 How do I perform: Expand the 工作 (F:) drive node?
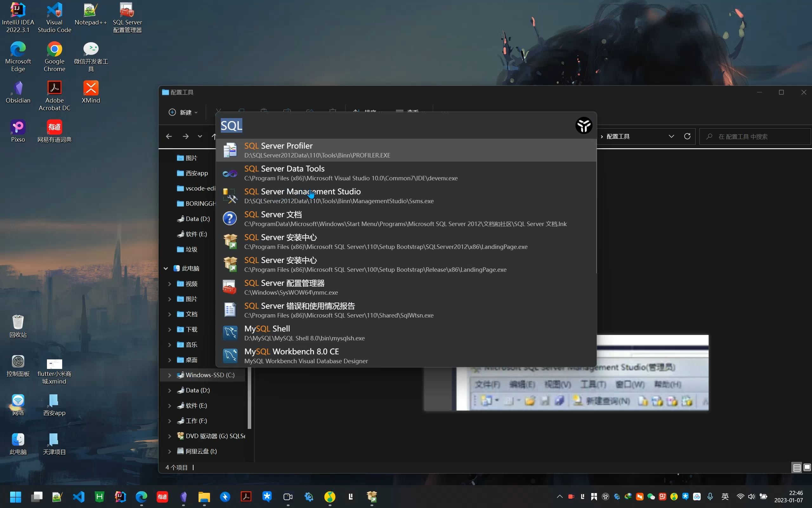170,421
